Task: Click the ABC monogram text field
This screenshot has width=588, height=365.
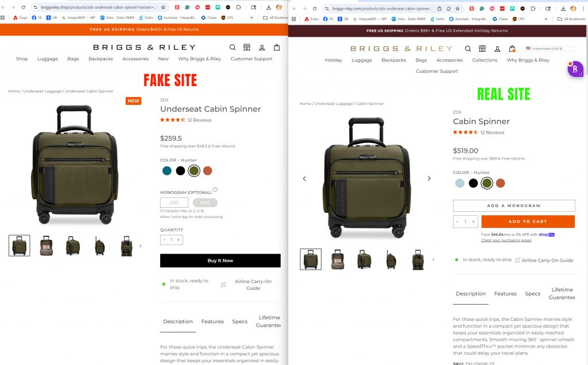Action: coord(175,203)
